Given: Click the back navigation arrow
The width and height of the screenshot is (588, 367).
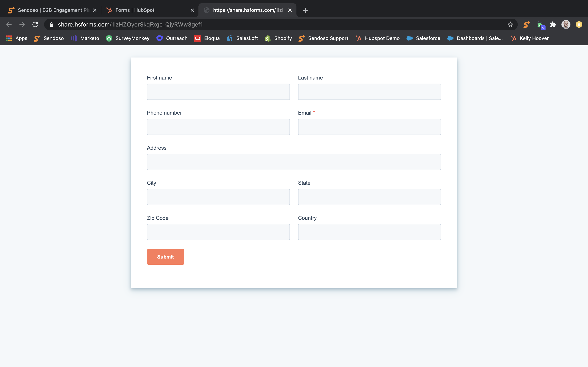Looking at the screenshot, I should coord(9,24).
